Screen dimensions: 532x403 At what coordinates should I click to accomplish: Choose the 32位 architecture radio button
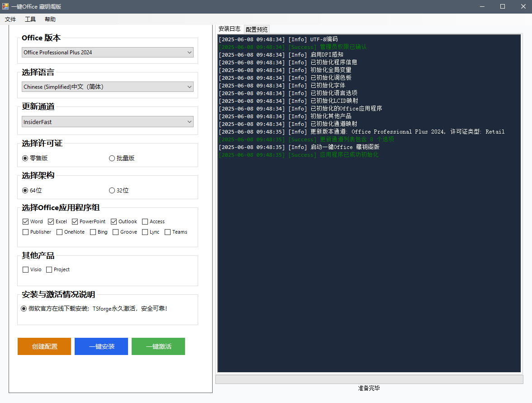point(119,191)
